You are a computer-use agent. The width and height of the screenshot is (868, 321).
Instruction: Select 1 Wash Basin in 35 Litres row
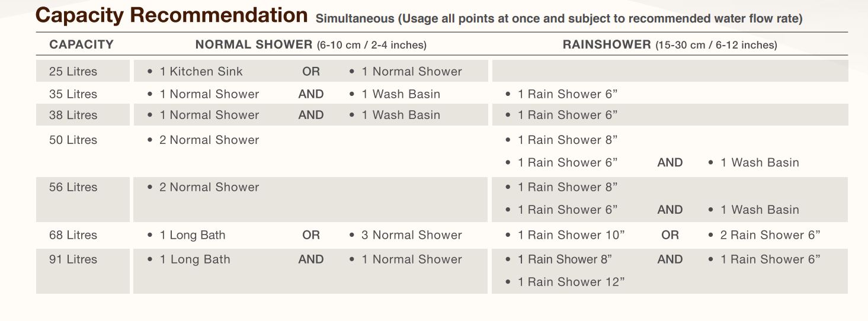click(401, 94)
